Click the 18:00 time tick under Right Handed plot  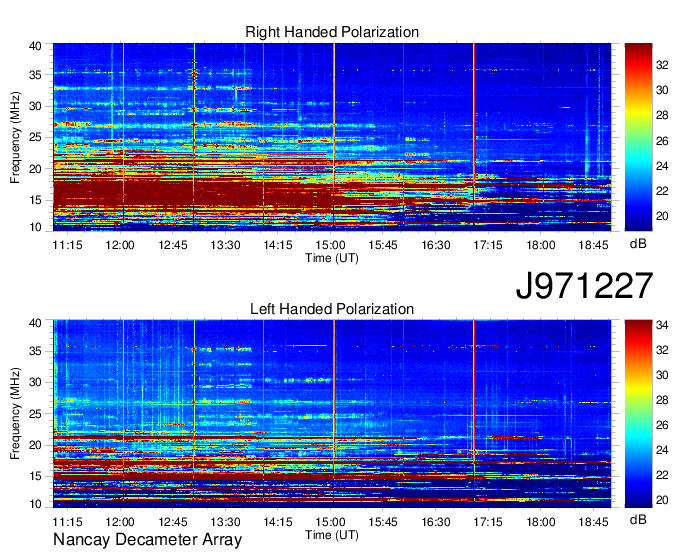[x=541, y=245]
